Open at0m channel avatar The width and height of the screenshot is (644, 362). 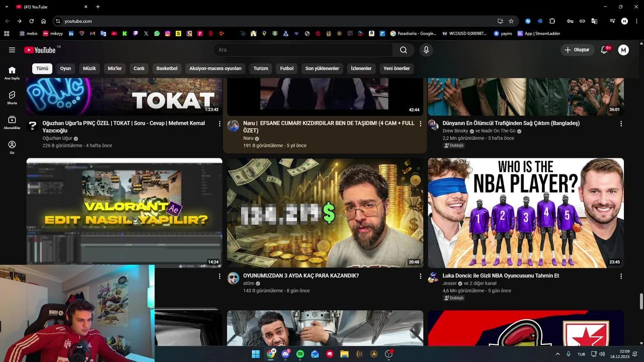pos(233,279)
